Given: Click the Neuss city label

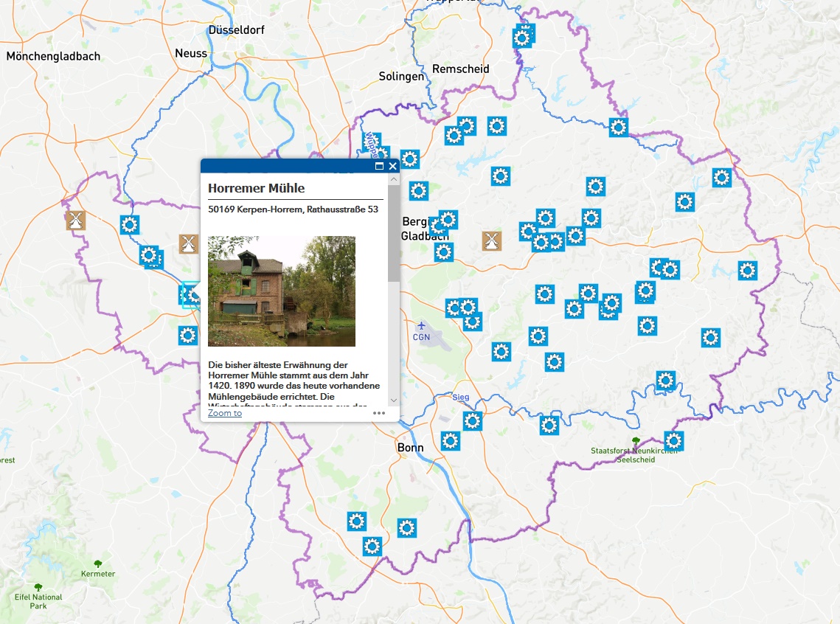Looking at the screenshot, I should pos(191,53).
